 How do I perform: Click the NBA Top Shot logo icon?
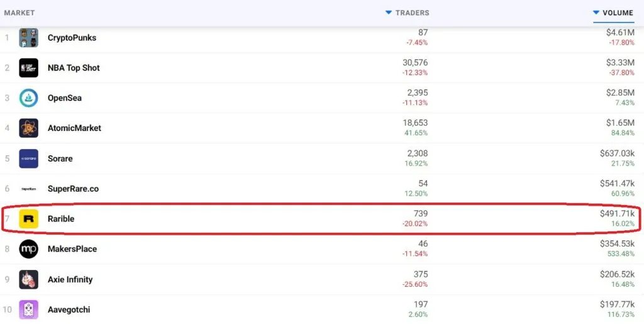[x=28, y=68]
